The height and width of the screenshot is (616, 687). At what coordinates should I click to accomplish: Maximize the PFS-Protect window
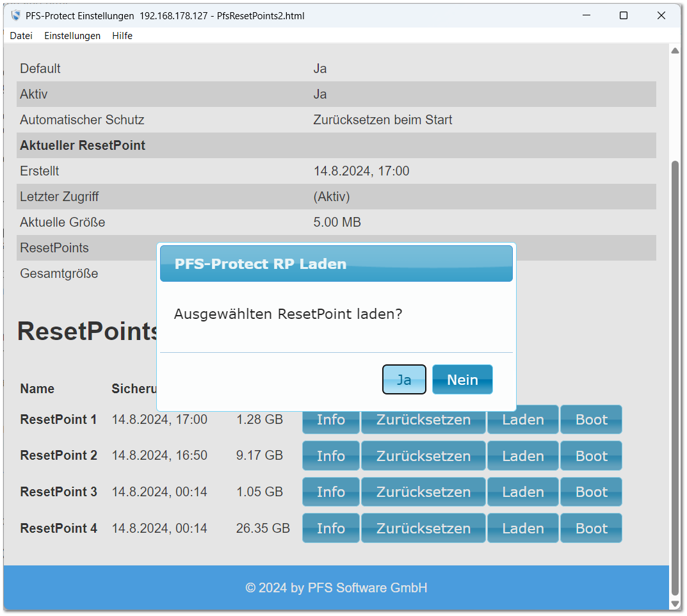(x=623, y=15)
